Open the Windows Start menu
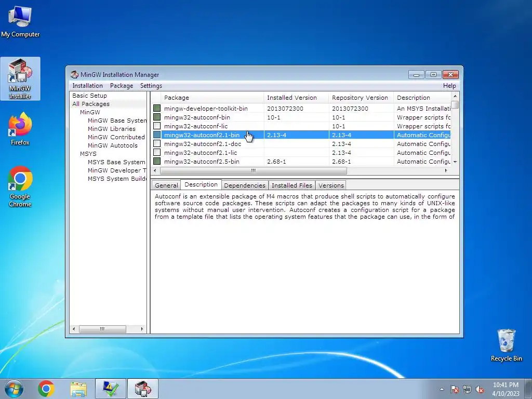This screenshot has height=399, width=532. click(x=14, y=389)
